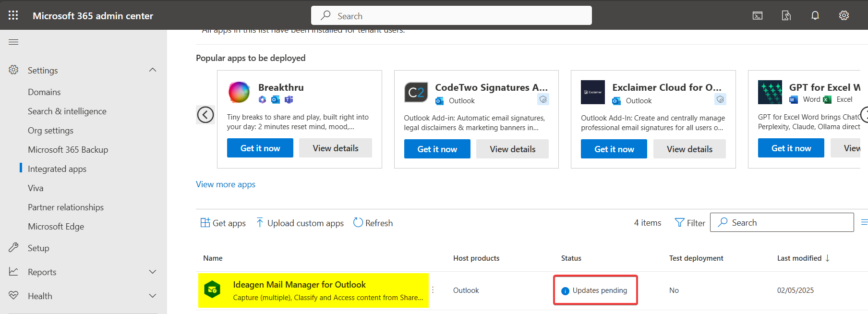Click Get it now for Breakthru
The height and width of the screenshot is (314, 868).
pos(260,148)
